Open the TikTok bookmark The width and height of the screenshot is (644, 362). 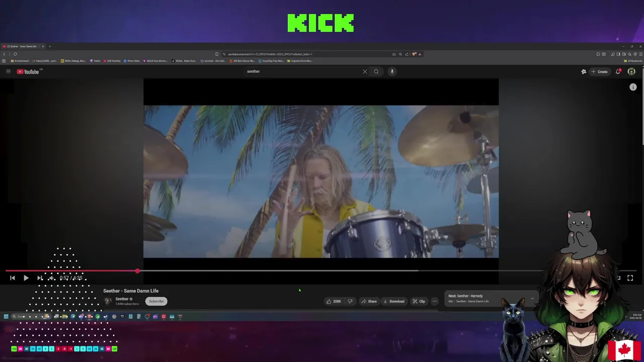184,61
